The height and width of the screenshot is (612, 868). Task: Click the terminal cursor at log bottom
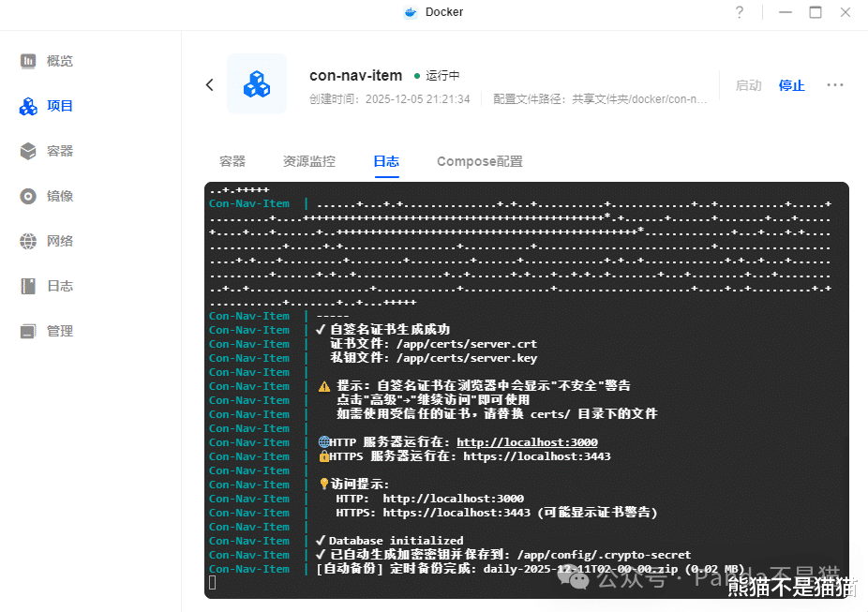point(213,583)
